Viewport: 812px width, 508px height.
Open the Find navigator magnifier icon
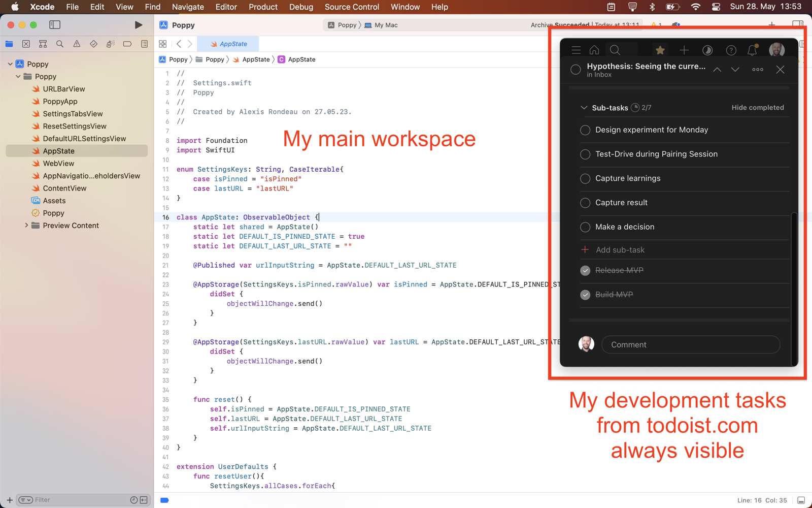pyautogui.click(x=60, y=44)
